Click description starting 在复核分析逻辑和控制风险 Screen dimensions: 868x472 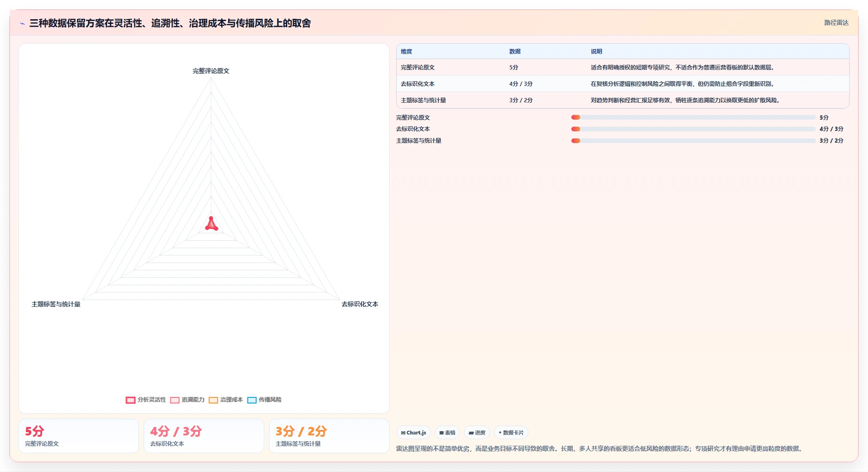pos(683,84)
